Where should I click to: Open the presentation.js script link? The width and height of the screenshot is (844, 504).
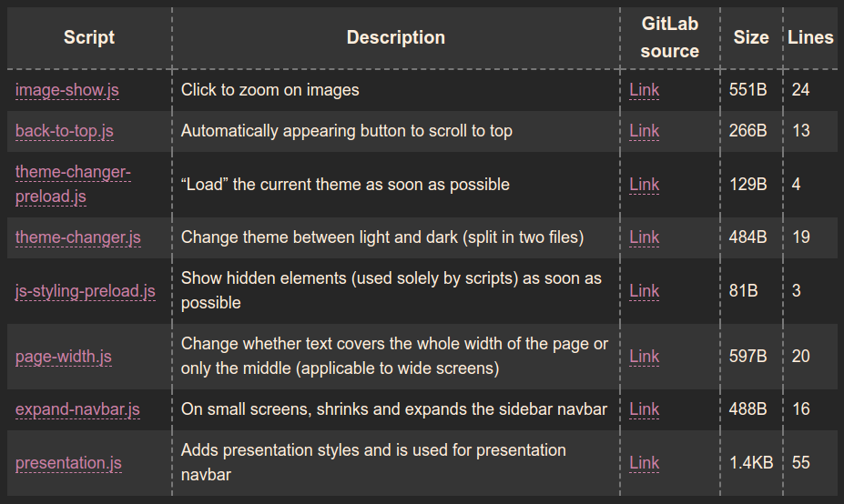click(68, 463)
